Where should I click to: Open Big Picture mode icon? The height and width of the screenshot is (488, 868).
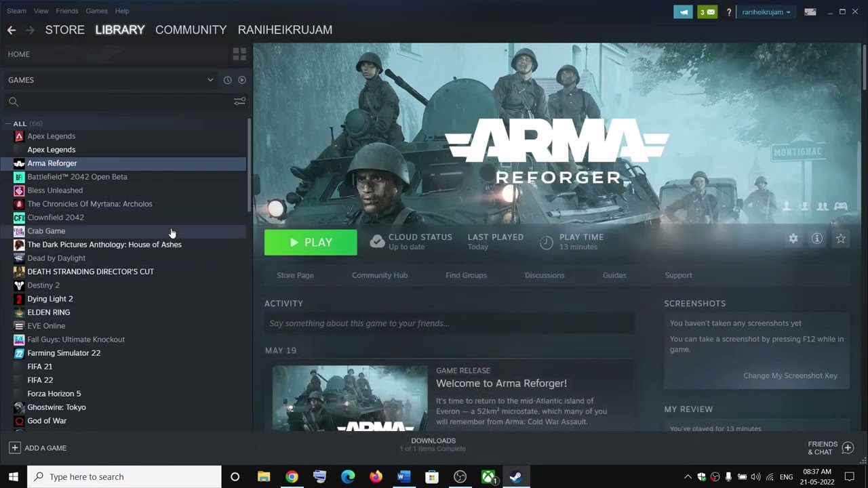pos(810,12)
